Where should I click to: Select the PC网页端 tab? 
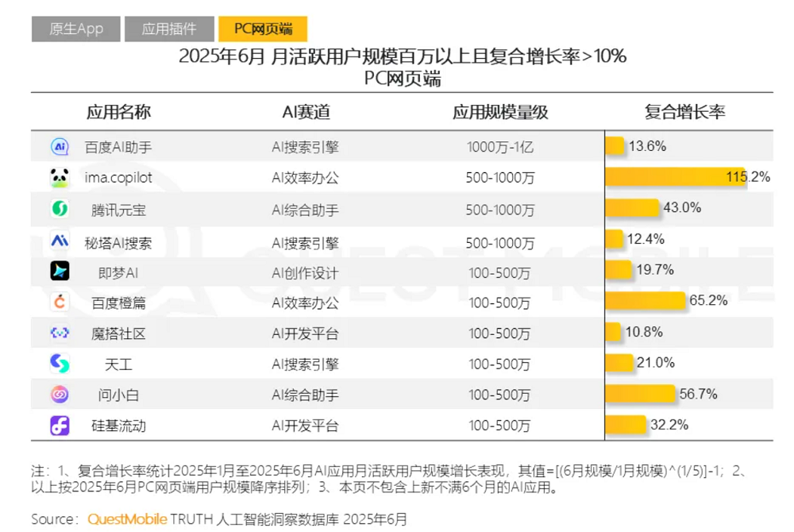[263, 29]
